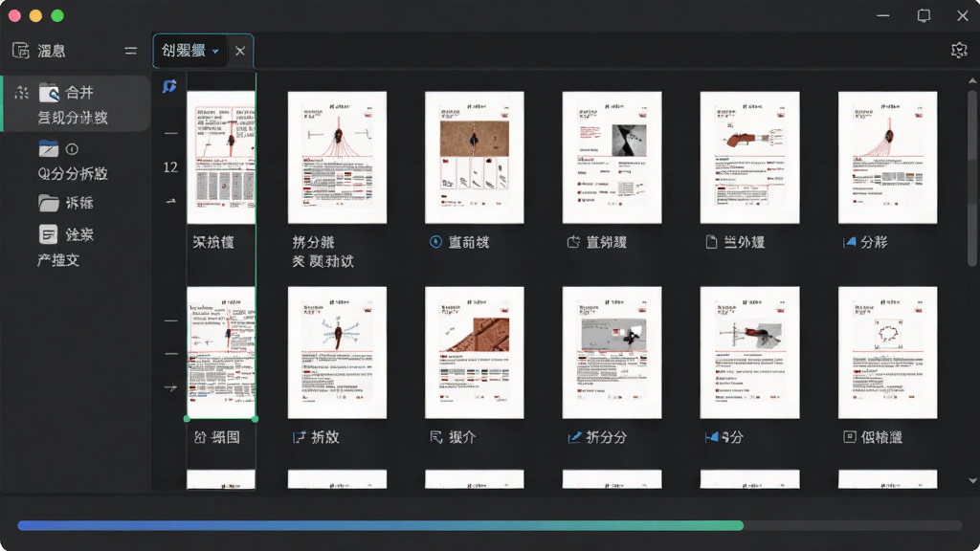Click the scrollbar up arrow
Viewport: 980px width, 551px height.
[x=972, y=80]
